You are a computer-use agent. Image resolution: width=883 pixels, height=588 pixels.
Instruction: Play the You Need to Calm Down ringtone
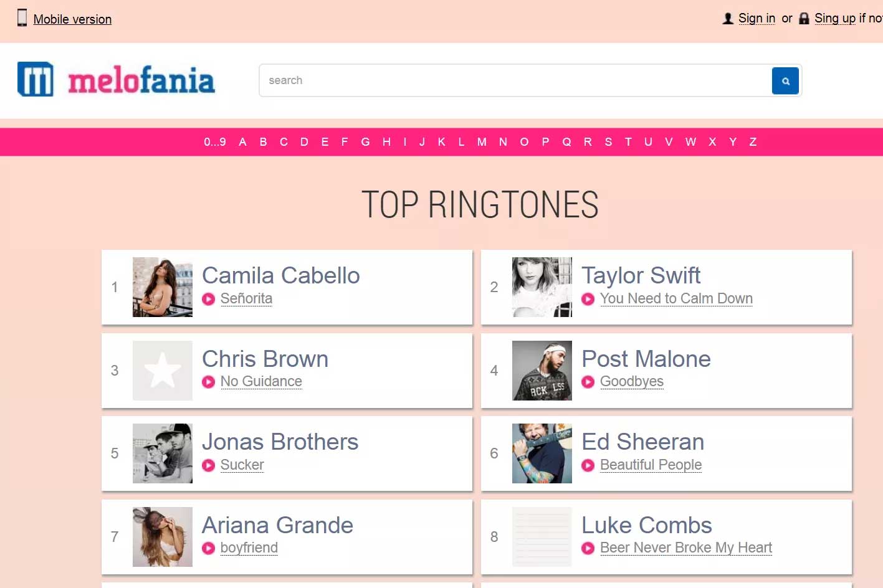[588, 299]
